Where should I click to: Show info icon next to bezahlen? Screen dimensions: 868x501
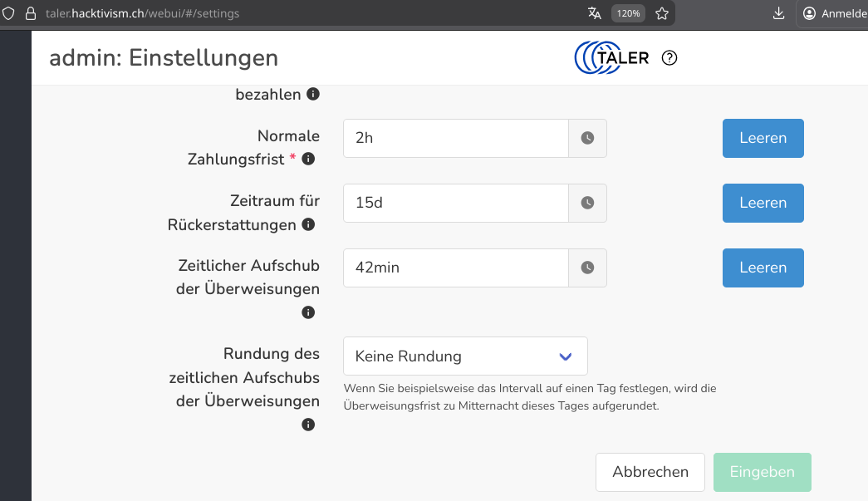(x=313, y=94)
